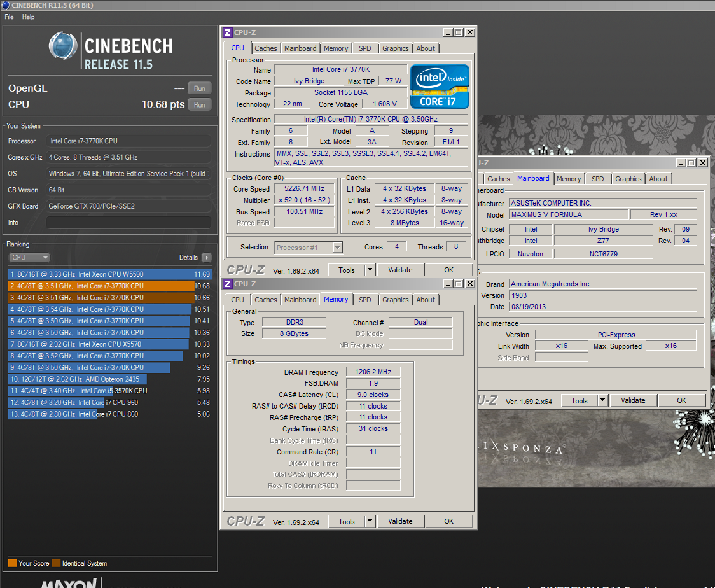Expand Tools dropdown arrow in Mainboard CPU-Z window
715x588 pixels.
603,400
